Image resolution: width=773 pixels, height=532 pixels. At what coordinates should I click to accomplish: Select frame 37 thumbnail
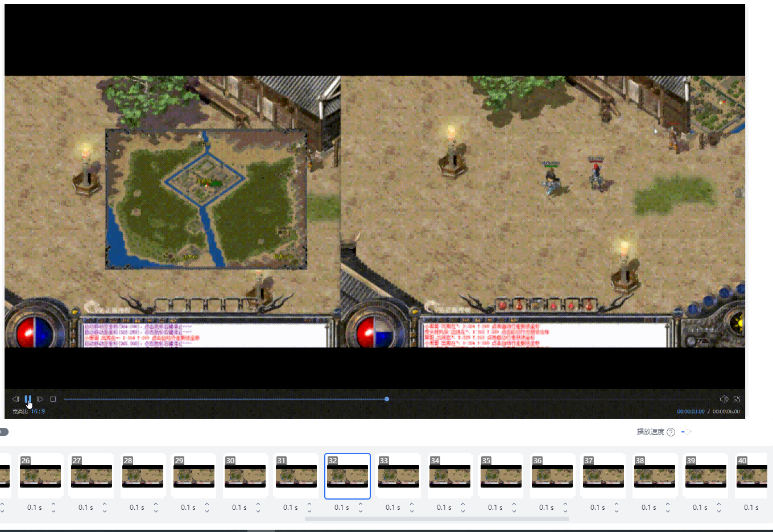click(x=603, y=476)
